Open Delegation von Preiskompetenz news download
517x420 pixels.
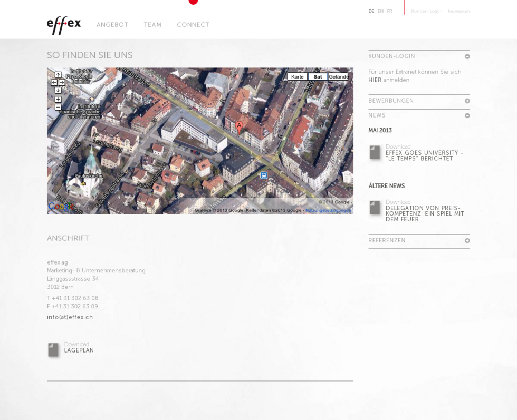(x=425, y=213)
